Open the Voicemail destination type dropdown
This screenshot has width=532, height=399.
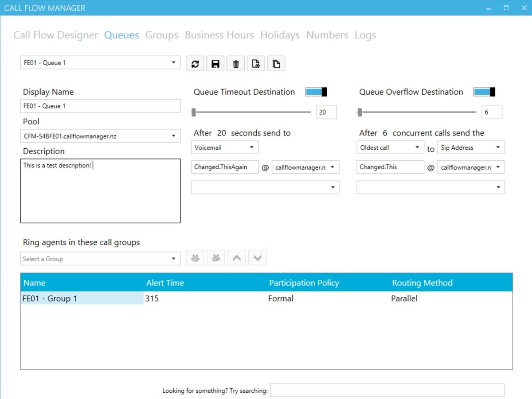[225, 147]
